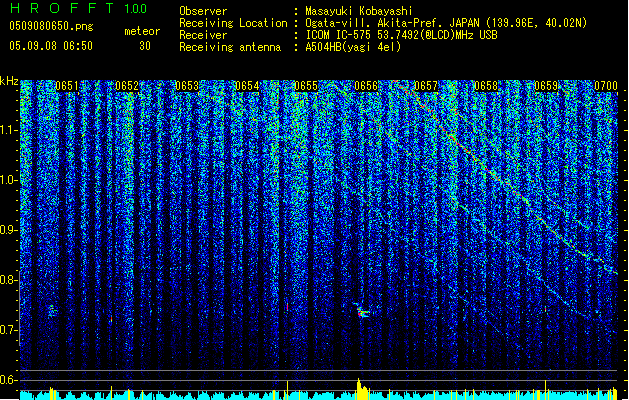629x400 pixels.
Task: Click the 0654 time marker
Action: 247,86
